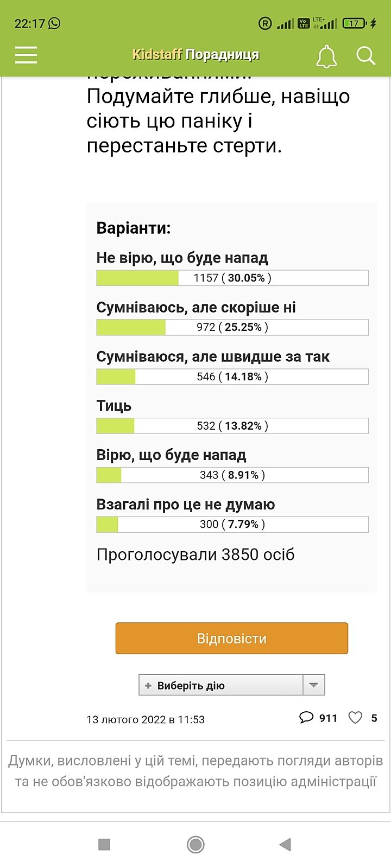Open the "Виберіть дію" dropdown arrow

[313, 685]
